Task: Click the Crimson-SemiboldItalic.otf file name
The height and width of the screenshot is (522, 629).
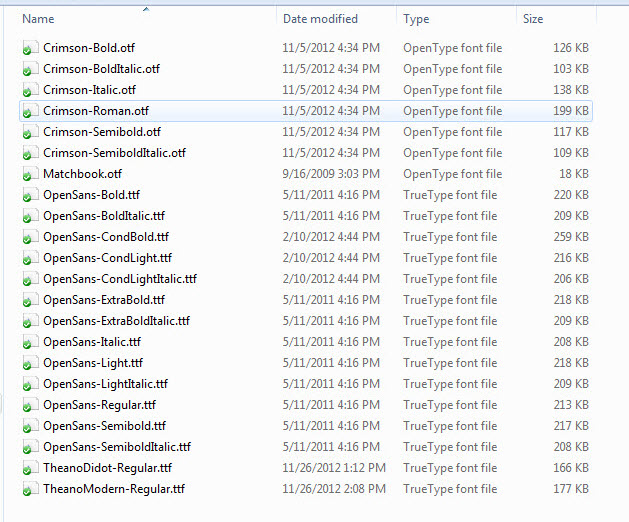Action: (114, 153)
